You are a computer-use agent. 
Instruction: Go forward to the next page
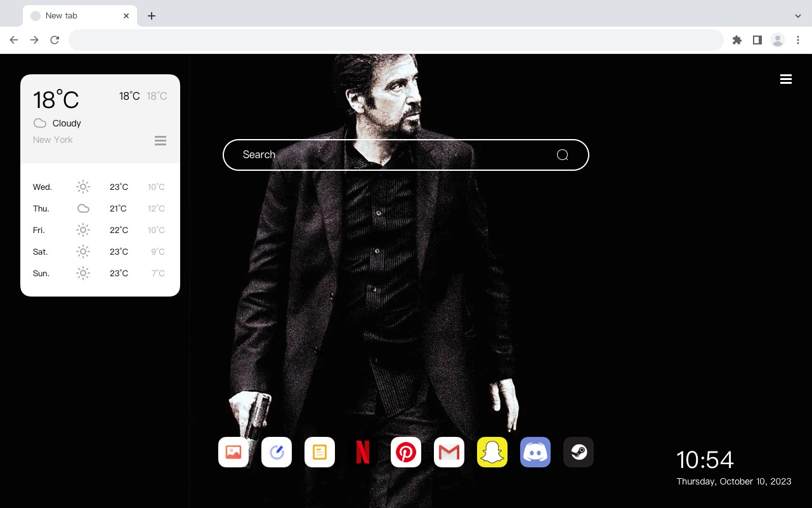click(x=34, y=40)
